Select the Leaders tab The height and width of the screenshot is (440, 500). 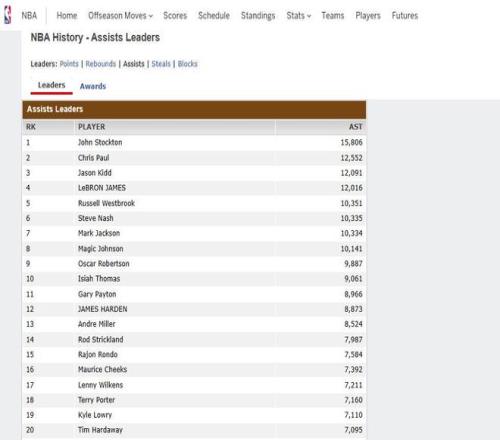[x=51, y=85]
